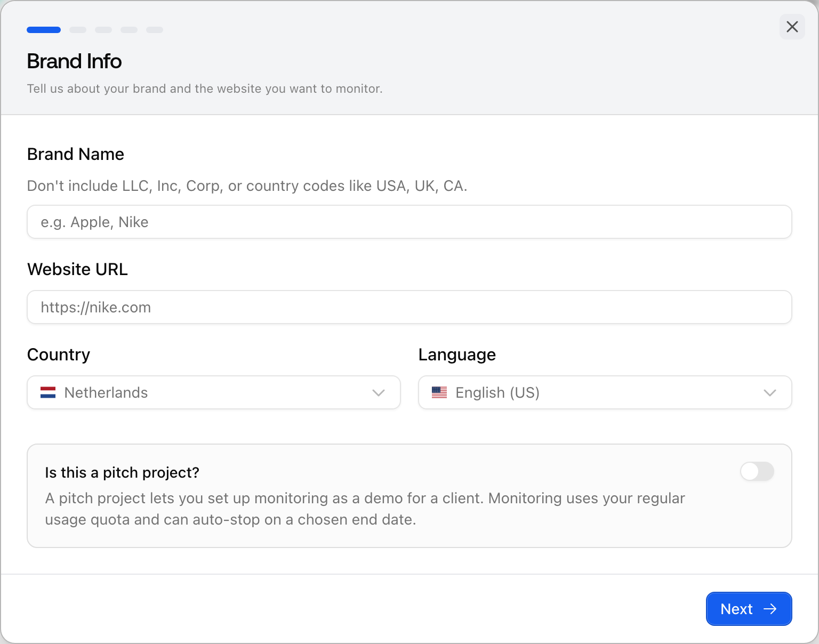Click the US flag icon
The height and width of the screenshot is (644, 819).
(x=439, y=393)
